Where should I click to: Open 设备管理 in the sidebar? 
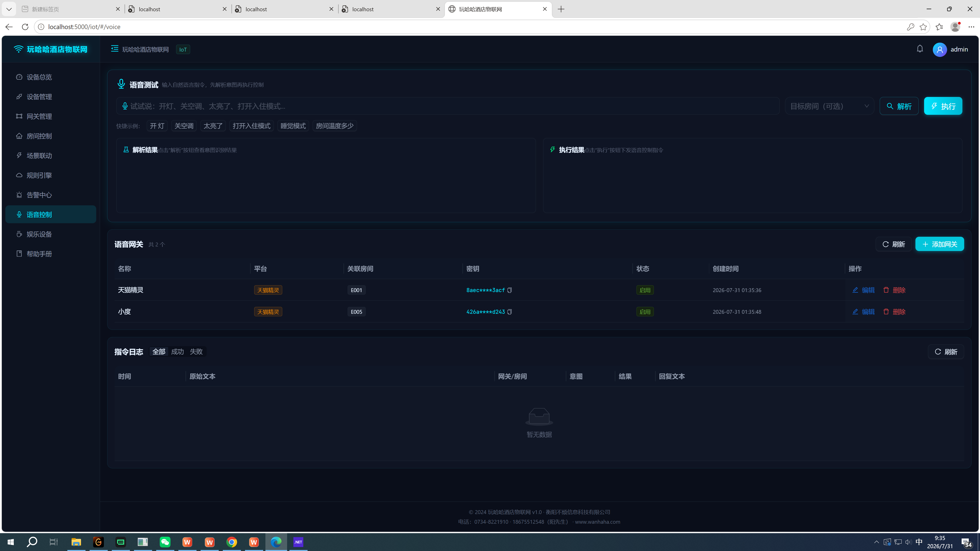point(51,97)
